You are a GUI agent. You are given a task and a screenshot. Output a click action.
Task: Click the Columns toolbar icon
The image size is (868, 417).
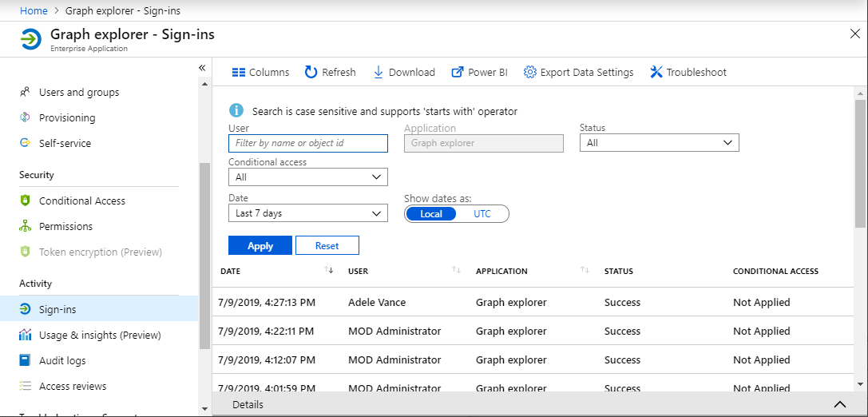click(239, 73)
